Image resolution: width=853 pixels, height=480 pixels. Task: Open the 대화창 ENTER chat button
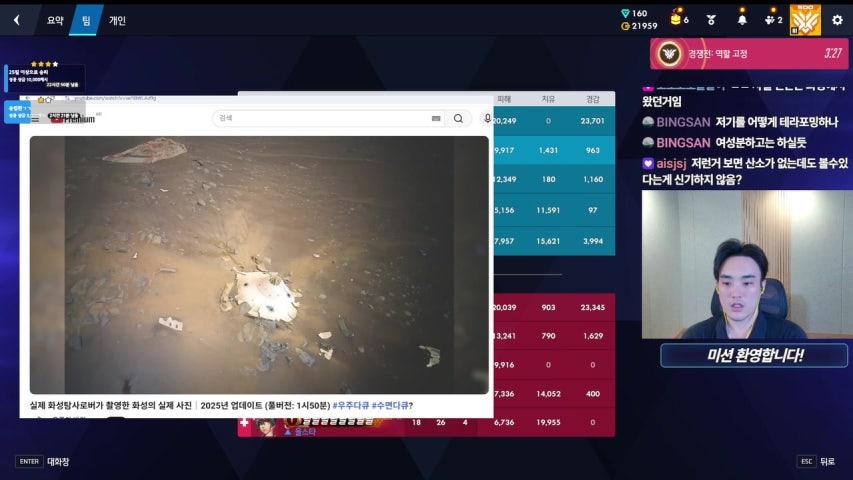pyautogui.click(x=42, y=461)
